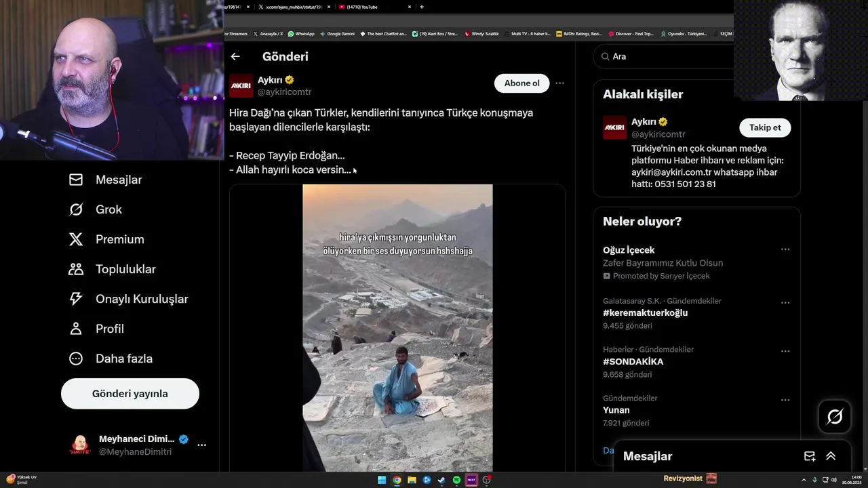Click the floating Grok button
Screen dimensions: 868x488
tap(835, 416)
